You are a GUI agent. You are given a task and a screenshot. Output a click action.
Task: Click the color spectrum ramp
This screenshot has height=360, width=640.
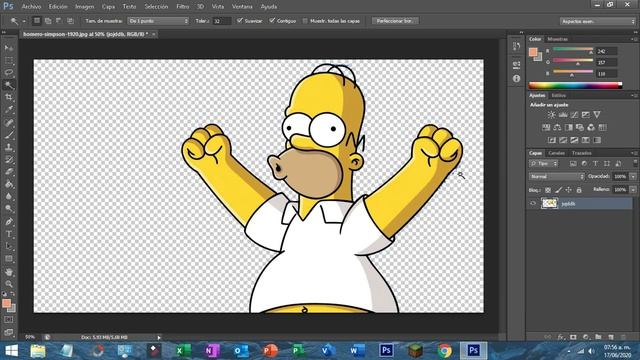(575, 85)
